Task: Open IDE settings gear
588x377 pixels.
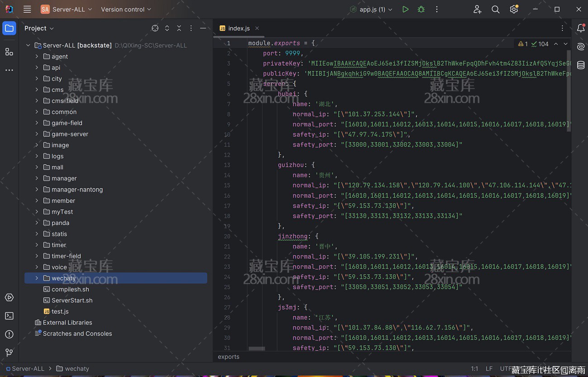Action: (514, 9)
